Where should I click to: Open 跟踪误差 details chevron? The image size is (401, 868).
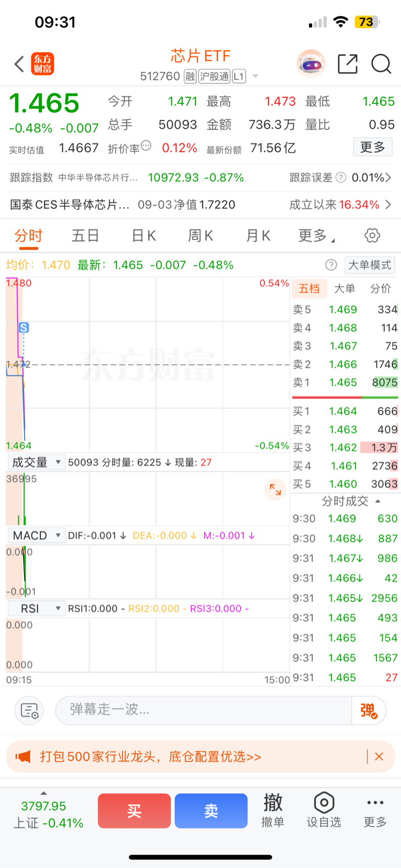click(388, 177)
